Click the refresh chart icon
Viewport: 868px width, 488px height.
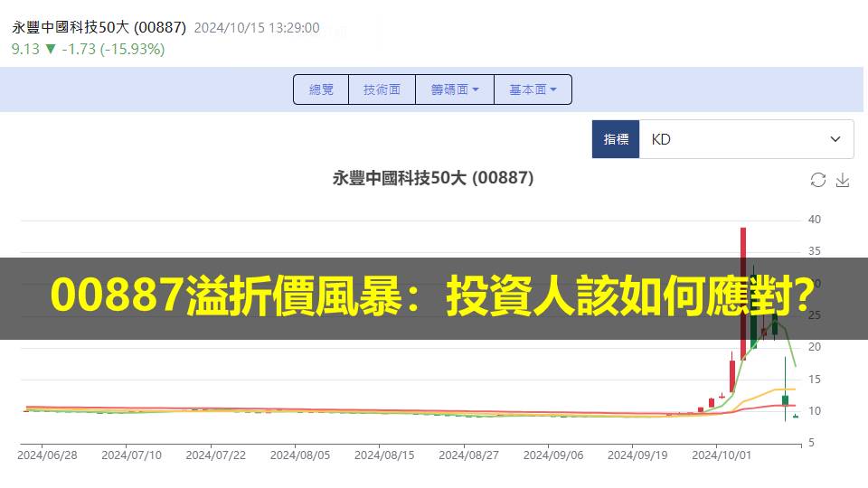pos(817,180)
